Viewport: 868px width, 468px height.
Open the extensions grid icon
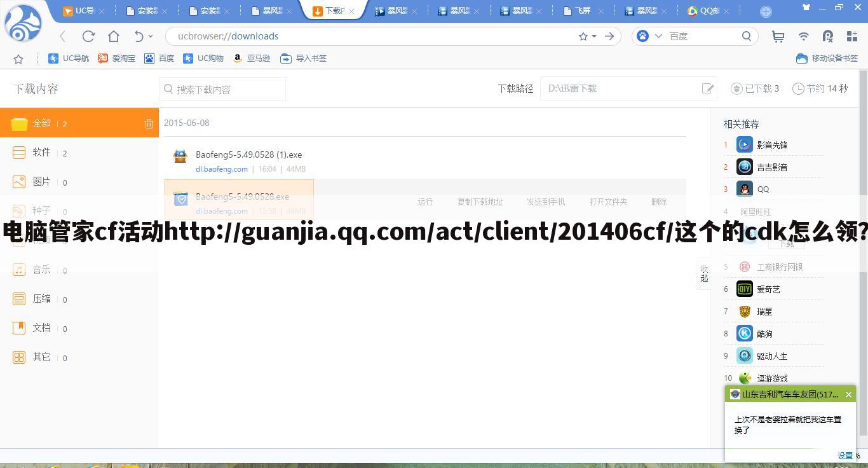point(852,36)
